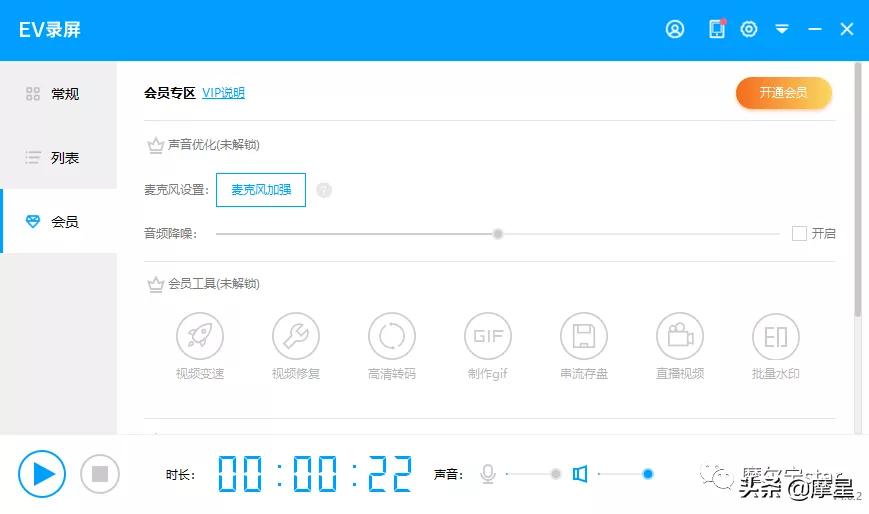Click the system speaker icon
Screen dimensions: 869x514
[x=580, y=474]
